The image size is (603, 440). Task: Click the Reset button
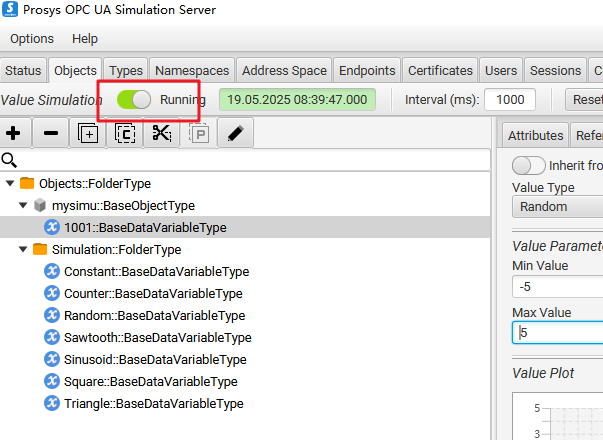click(584, 100)
